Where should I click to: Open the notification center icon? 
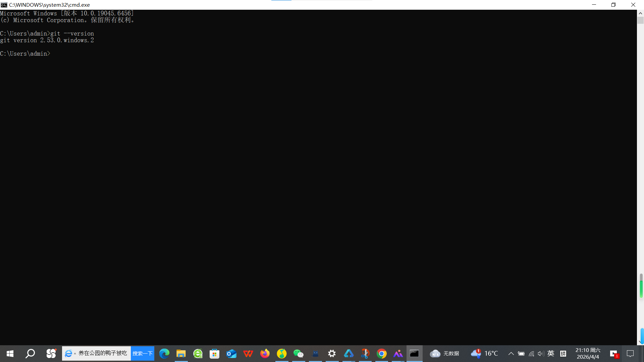(x=630, y=354)
